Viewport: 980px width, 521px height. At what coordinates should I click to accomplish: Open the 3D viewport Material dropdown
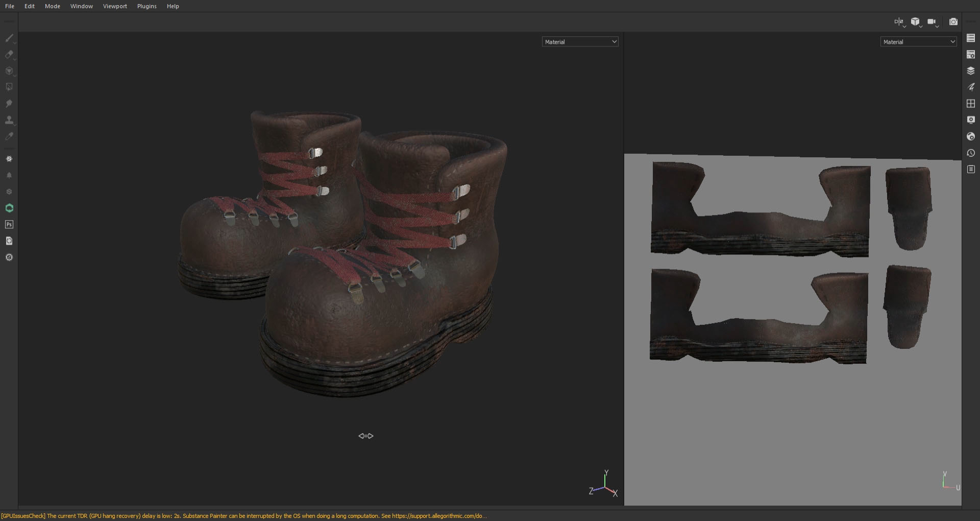[580, 42]
